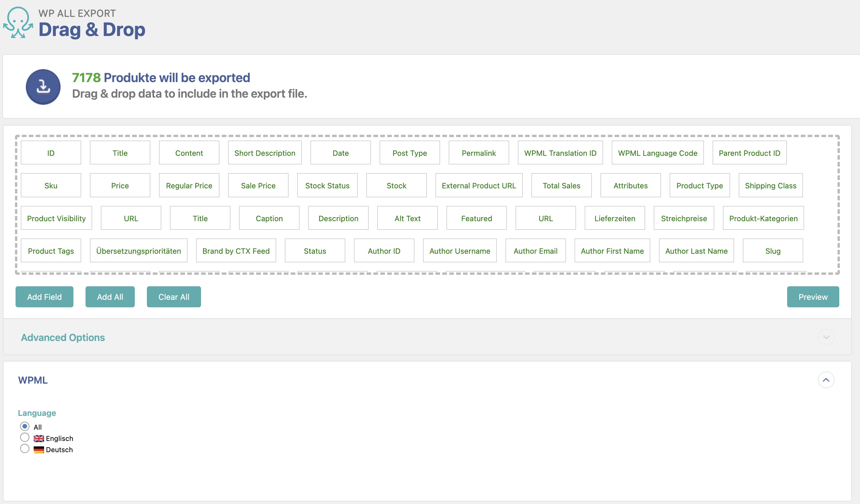The image size is (860, 504).
Task: Select the Price export field
Action: click(x=120, y=185)
